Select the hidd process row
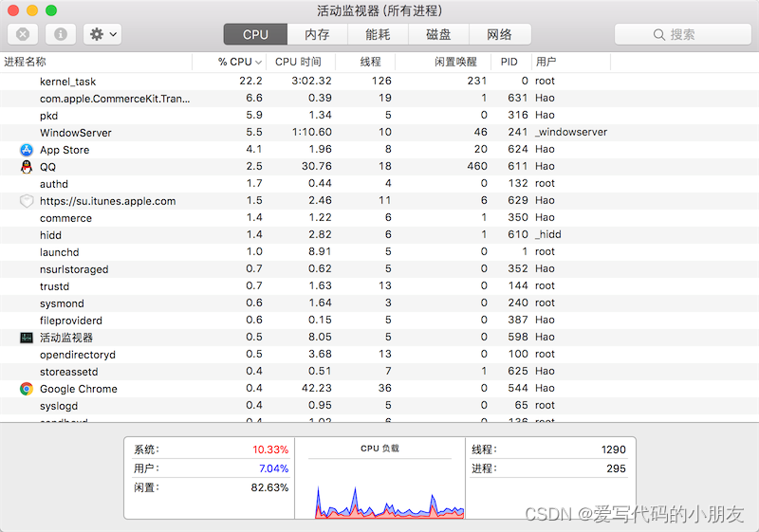 [x=379, y=234]
